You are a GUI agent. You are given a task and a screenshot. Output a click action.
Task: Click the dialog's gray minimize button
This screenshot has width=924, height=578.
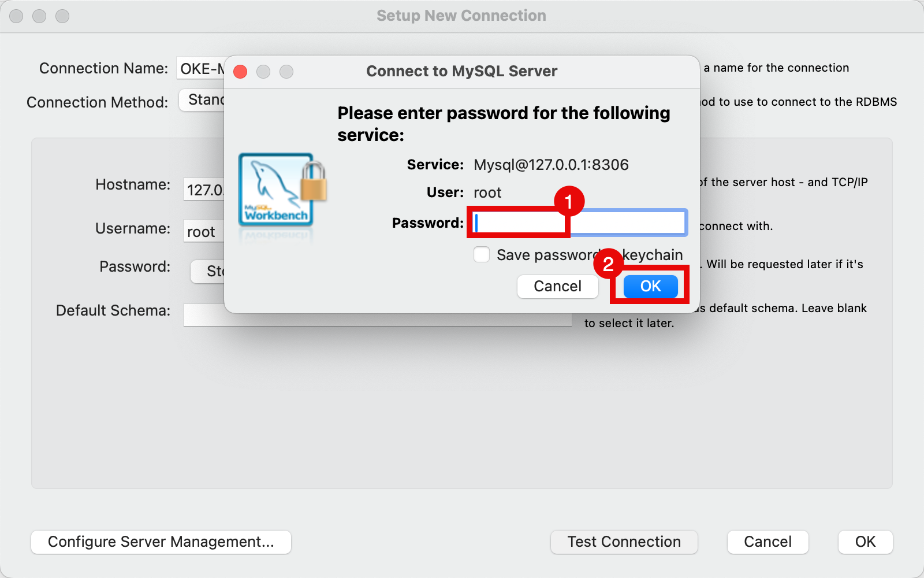pyautogui.click(x=263, y=72)
